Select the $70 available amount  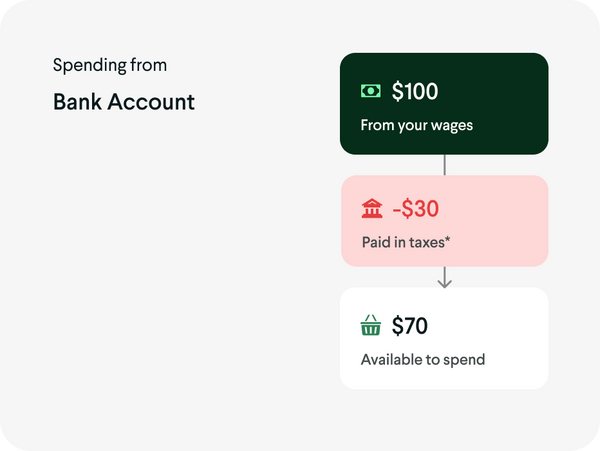tap(410, 326)
